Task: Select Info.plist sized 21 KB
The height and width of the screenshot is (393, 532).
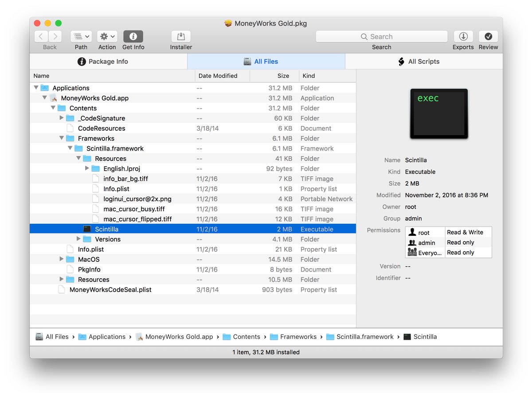Action: (193, 249)
